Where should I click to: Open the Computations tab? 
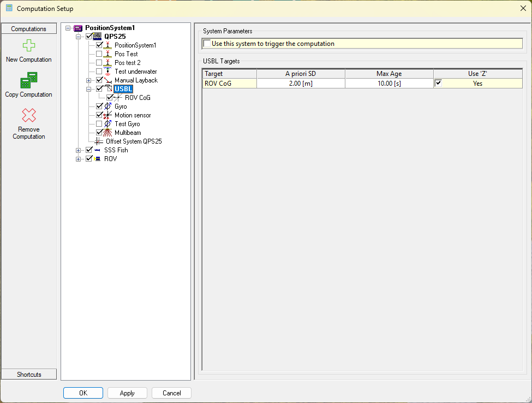click(28, 29)
